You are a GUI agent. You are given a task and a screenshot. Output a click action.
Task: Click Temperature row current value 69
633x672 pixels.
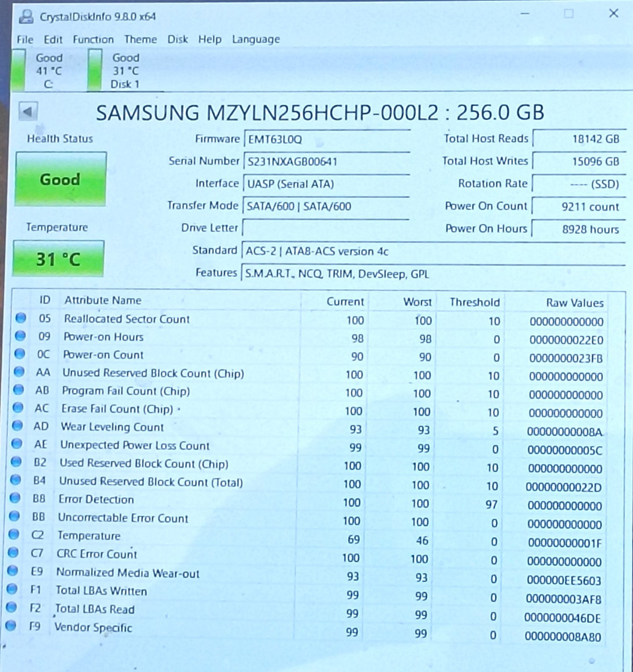pos(354,539)
